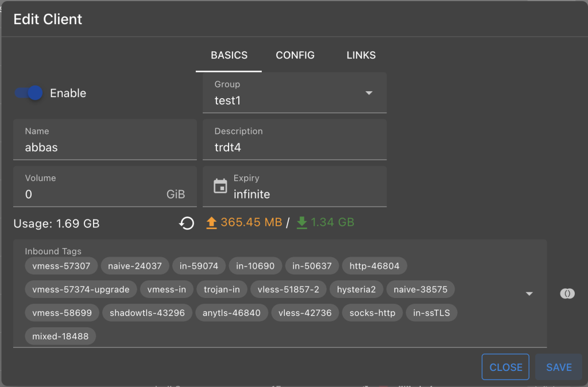Select the trojan-in tag chip
This screenshot has height=387, width=588.
coord(222,289)
